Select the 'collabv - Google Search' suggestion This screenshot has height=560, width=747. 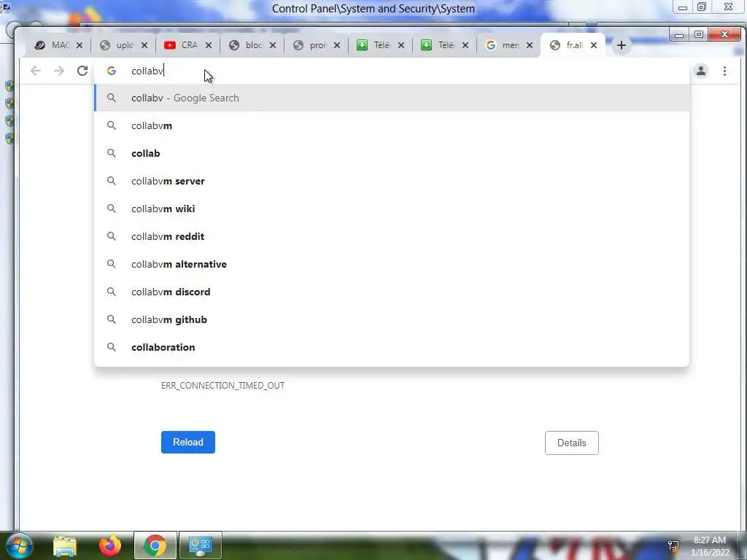coord(392,98)
